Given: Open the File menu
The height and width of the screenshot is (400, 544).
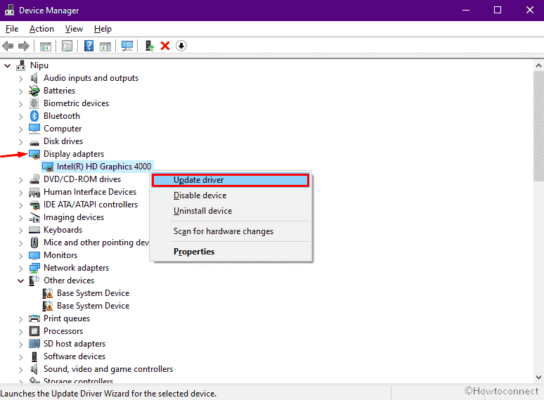Looking at the screenshot, I should (12, 29).
